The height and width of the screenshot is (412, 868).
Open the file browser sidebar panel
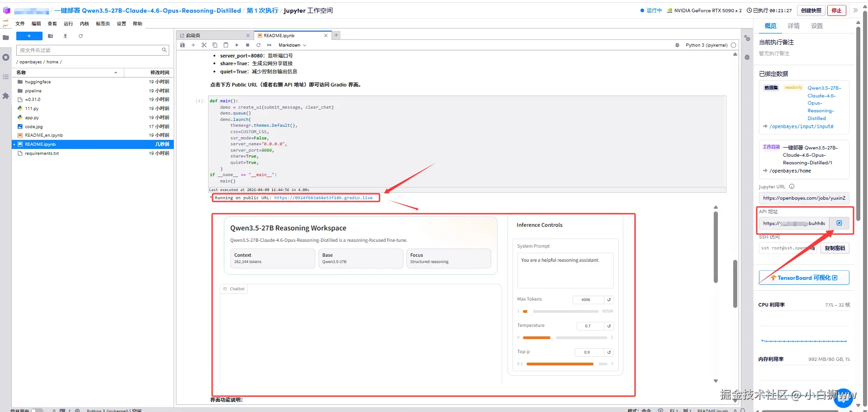coord(6,38)
